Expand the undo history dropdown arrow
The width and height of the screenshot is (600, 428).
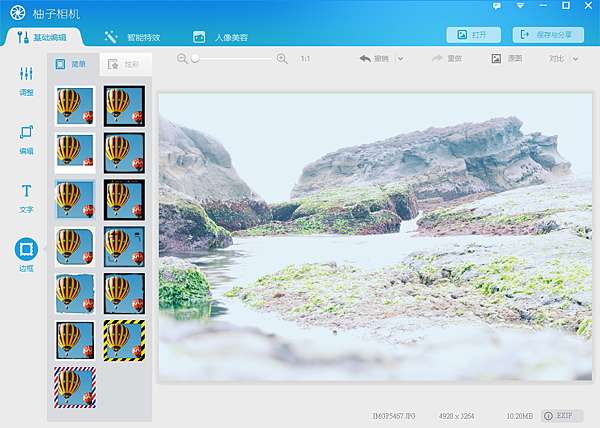coord(400,59)
